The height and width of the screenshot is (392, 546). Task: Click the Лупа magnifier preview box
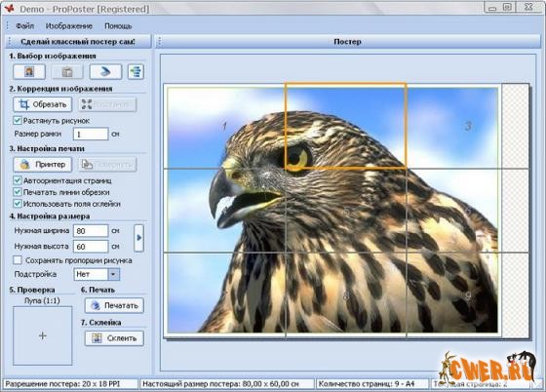(x=43, y=335)
